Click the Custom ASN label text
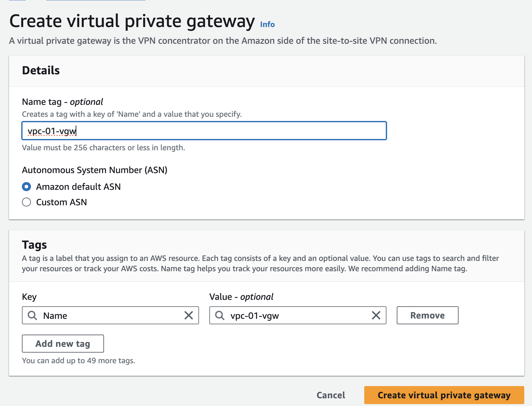 (62, 202)
